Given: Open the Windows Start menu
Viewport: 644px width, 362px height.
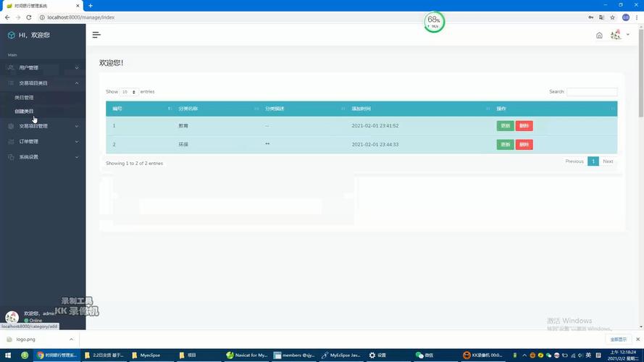Looking at the screenshot, I should pos(8,355).
